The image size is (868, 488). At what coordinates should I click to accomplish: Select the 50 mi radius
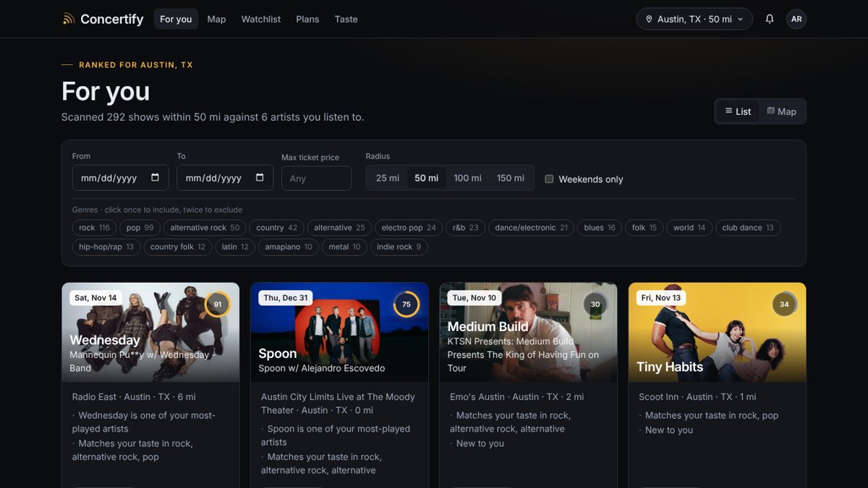[x=426, y=178]
